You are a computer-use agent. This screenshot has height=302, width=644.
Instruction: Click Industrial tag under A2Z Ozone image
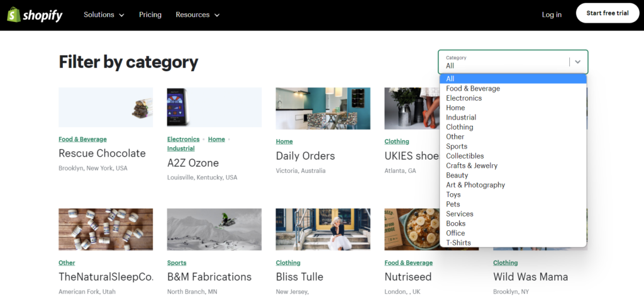[180, 148]
